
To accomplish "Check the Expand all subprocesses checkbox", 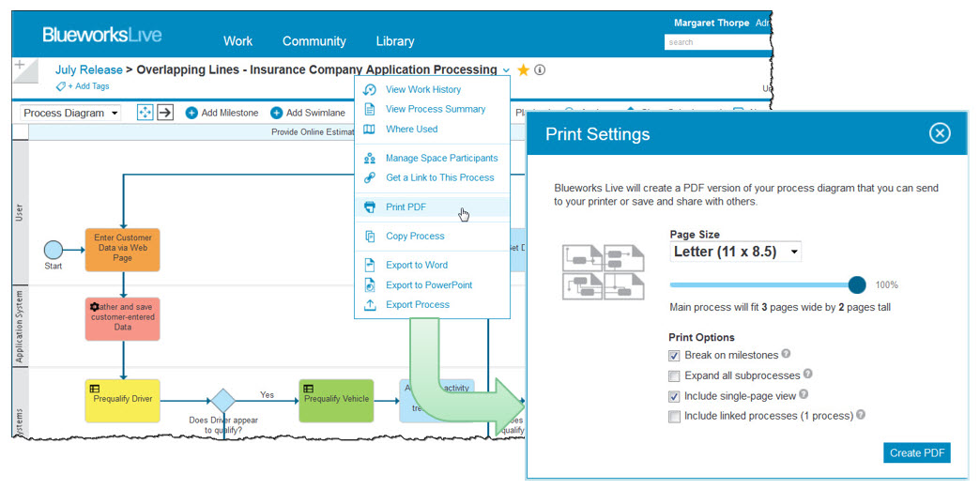I will click(x=674, y=376).
